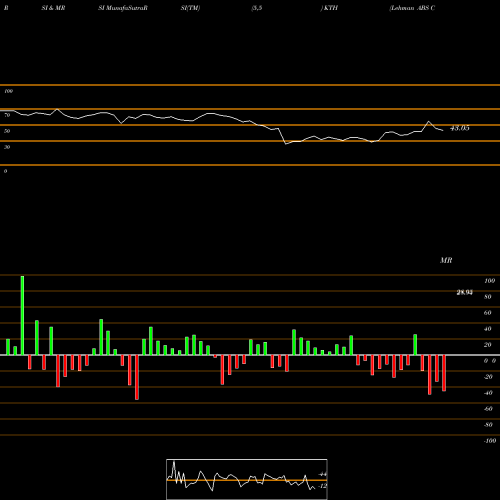Click the 'SI MunafaSutraR' header text
The height and width of the screenshot is (500, 500).
pyautogui.click(x=123, y=8)
